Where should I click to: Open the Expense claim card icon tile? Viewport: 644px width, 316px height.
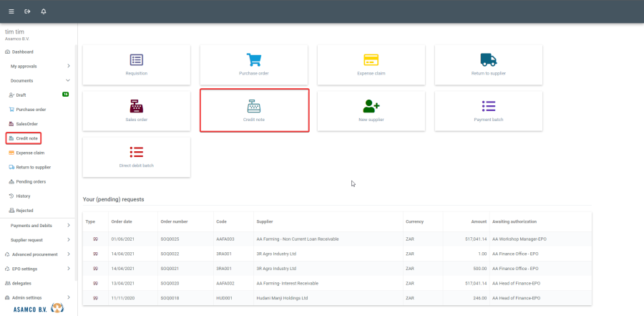[371, 64]
